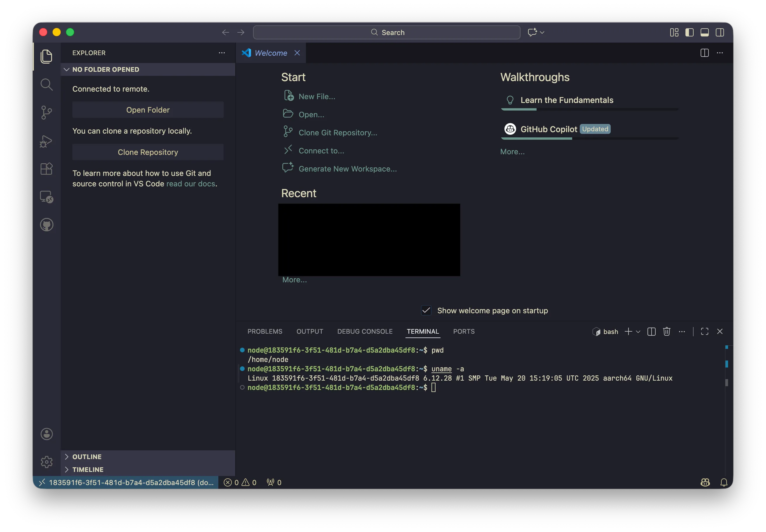Screen dimensions: 766x532
Task: Open the read our docs link
Action: pos(191,184)
